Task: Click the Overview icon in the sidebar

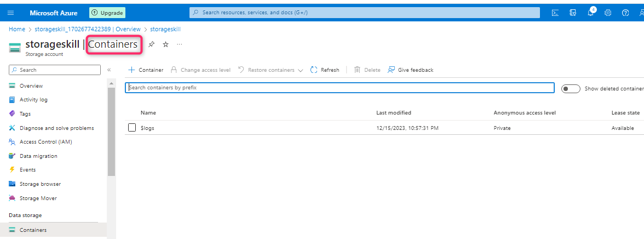Action: coord(12,86)
